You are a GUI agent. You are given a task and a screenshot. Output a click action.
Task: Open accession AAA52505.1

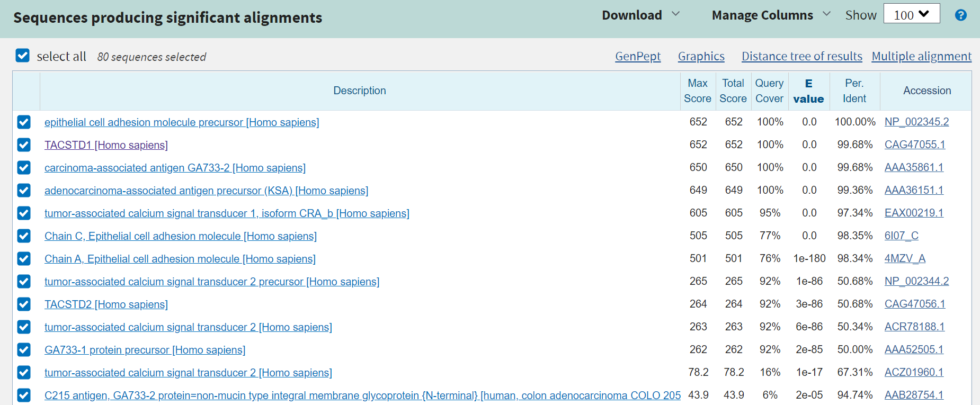pos(914,349)
